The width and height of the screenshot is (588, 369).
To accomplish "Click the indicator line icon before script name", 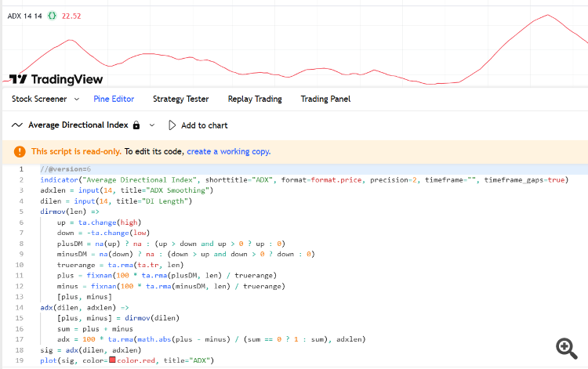I will pyautogui.click(x=17, y=125).
